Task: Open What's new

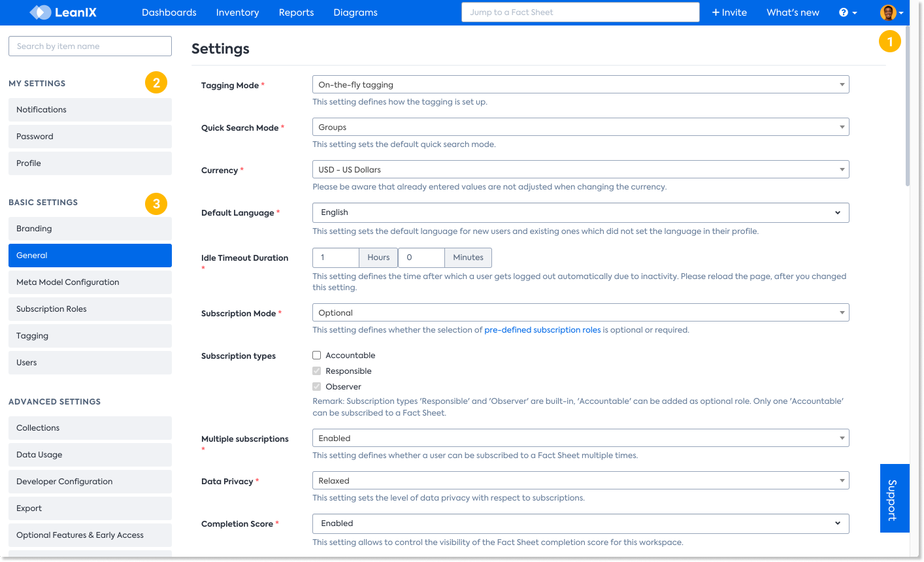Action: (793, 12)
